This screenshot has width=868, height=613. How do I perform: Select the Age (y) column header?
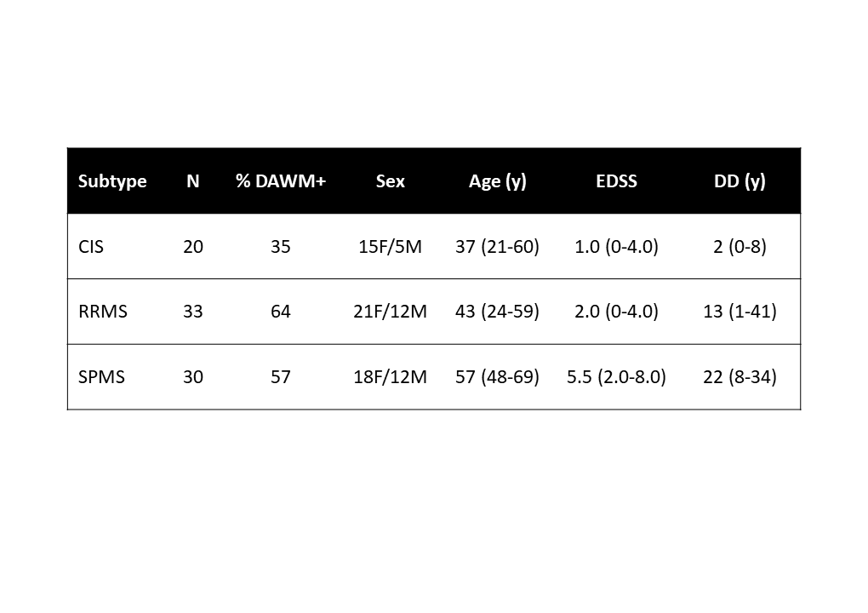pos(498,181)
